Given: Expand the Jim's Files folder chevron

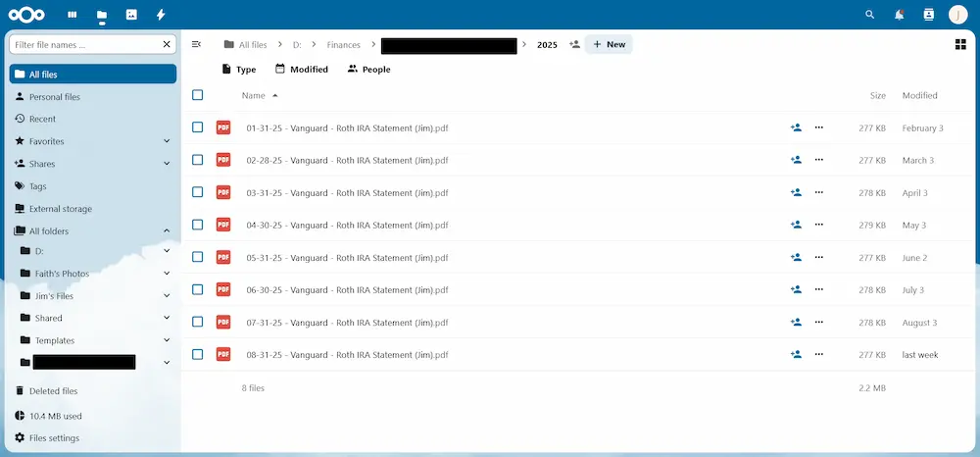Looking at the screenshot, I should 167,296.
